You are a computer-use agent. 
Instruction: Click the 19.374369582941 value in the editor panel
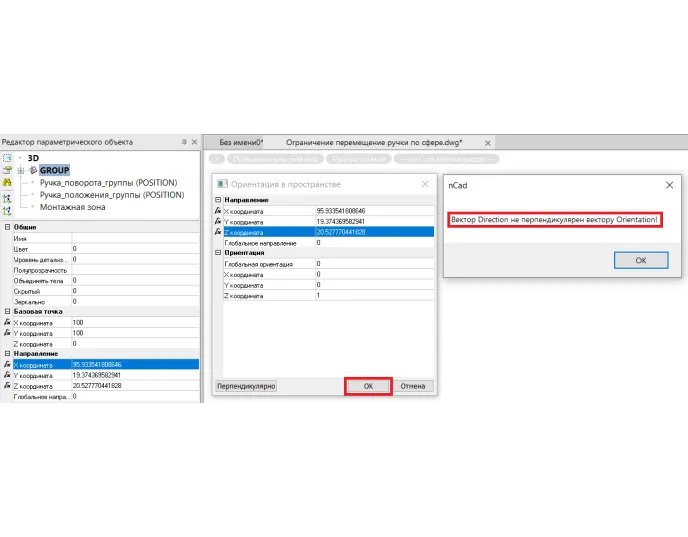[135, 375]
